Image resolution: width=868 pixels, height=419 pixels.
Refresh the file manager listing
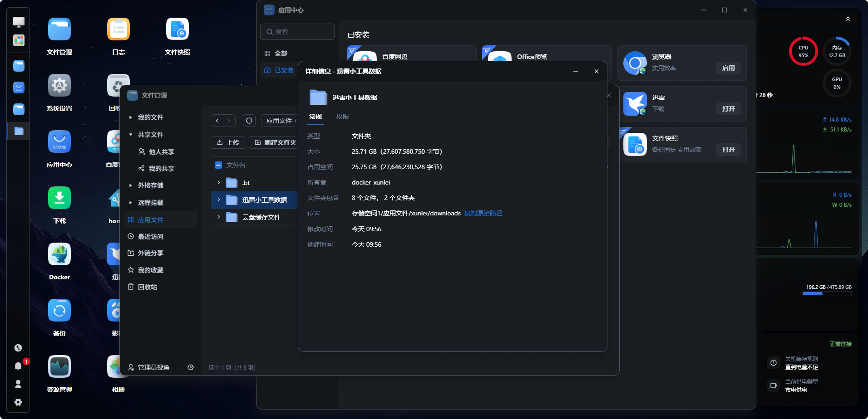249,121
